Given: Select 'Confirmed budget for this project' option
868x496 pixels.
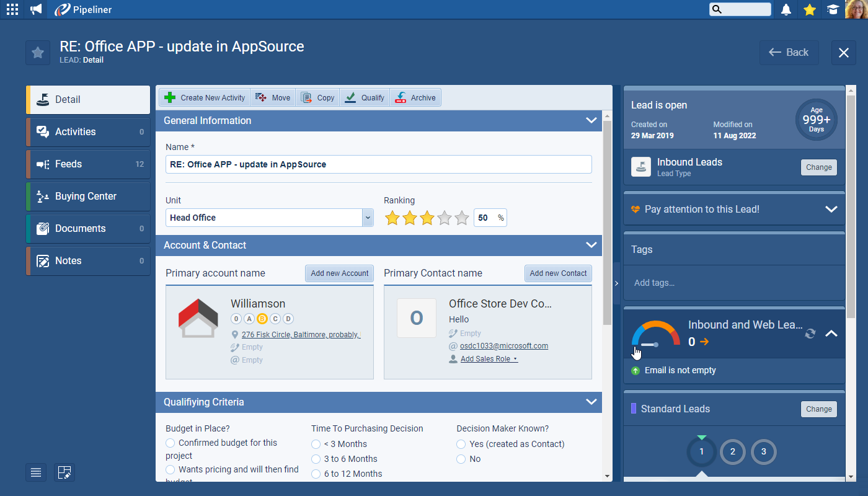Looking at the screenshot, I should point(170,443).
